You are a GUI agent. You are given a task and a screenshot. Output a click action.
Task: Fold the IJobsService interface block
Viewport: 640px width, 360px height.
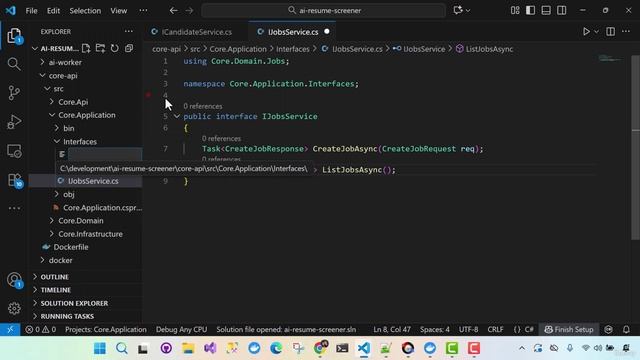177,116
